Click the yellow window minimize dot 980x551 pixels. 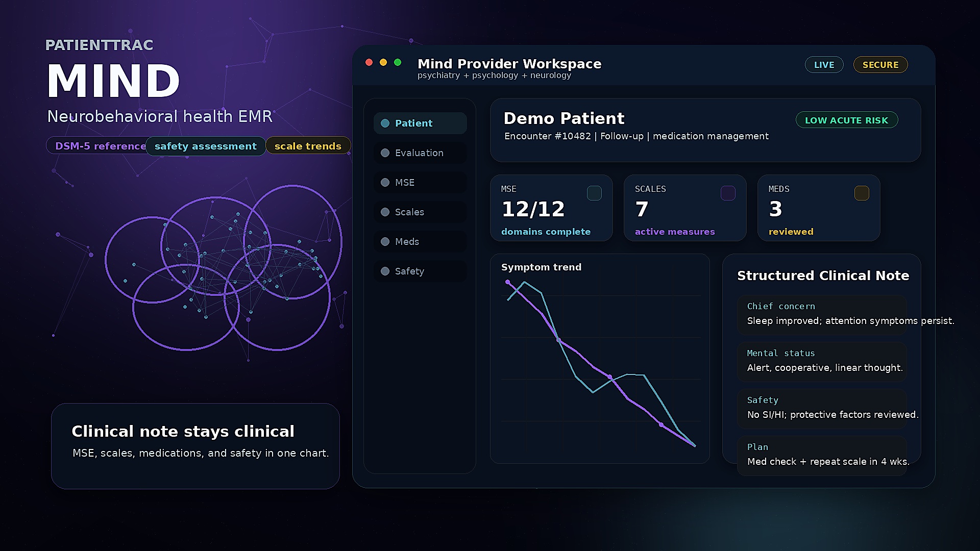pos(383,62)
